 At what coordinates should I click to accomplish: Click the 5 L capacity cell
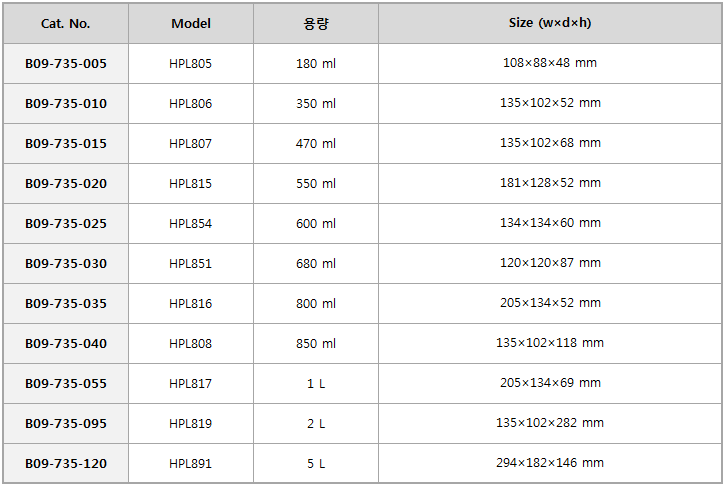316,463
